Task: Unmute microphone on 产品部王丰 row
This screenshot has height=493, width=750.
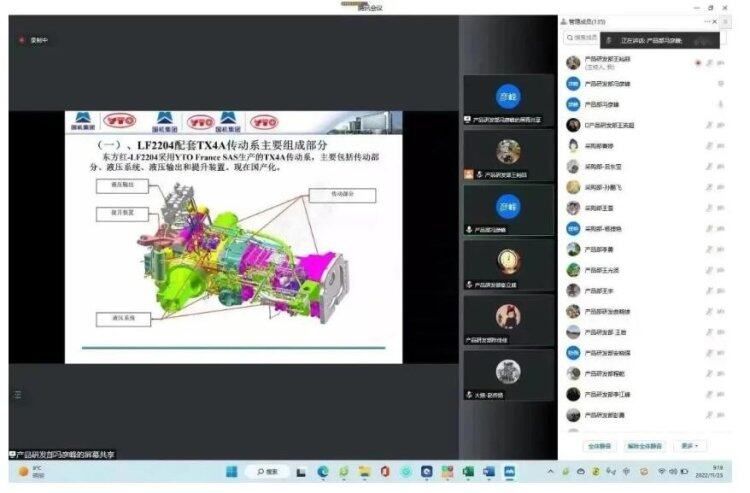Action: 710,291
